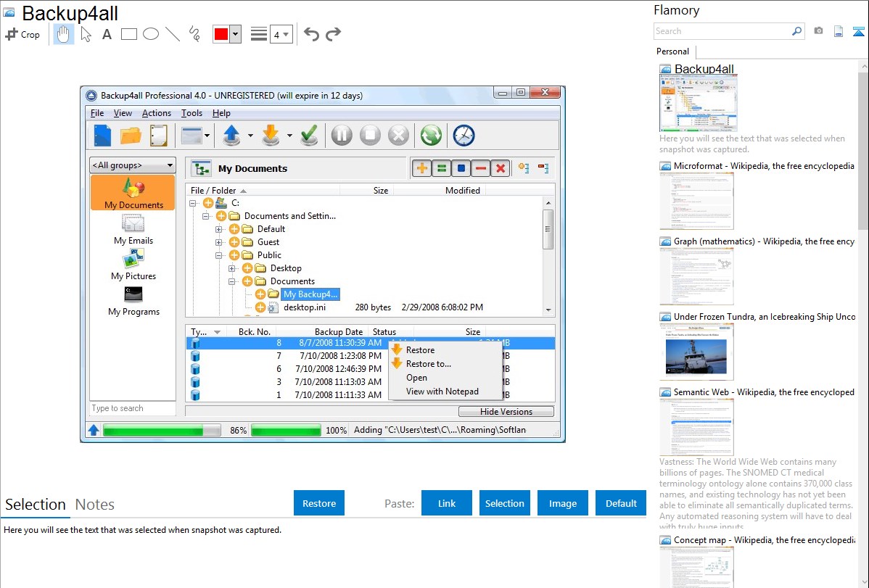Click the 86% green progress bar
This screenshot has height=588, width=869.
(162, 430)
